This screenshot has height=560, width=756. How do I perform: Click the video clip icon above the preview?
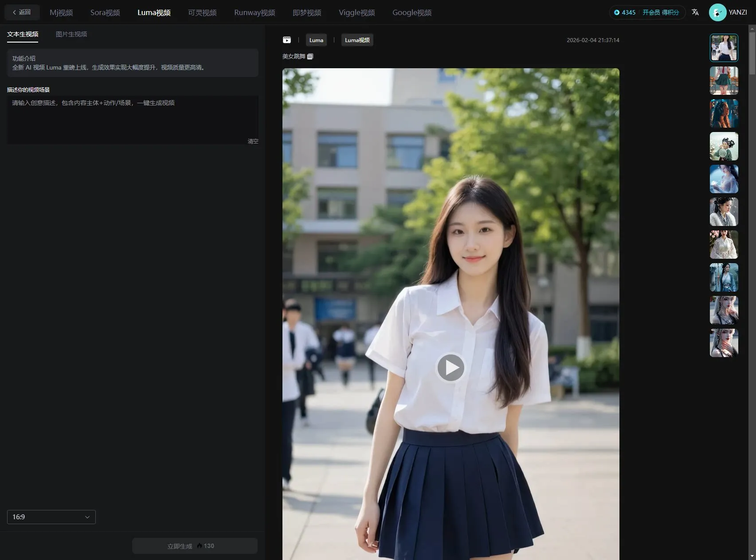(x=286, y=40)
